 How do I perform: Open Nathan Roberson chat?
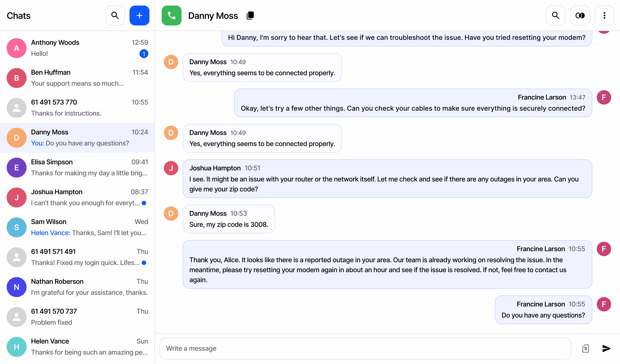click(77, 287)
